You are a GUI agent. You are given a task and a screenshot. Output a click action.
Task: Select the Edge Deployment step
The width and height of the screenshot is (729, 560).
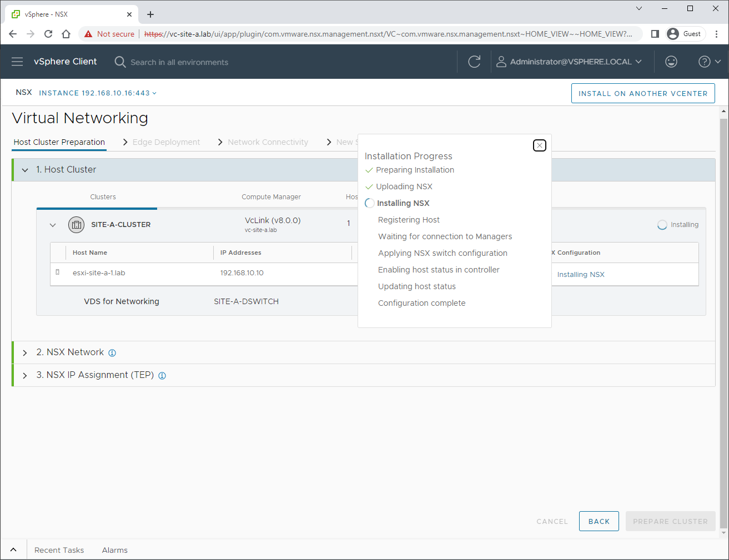(x=166, y=142)
